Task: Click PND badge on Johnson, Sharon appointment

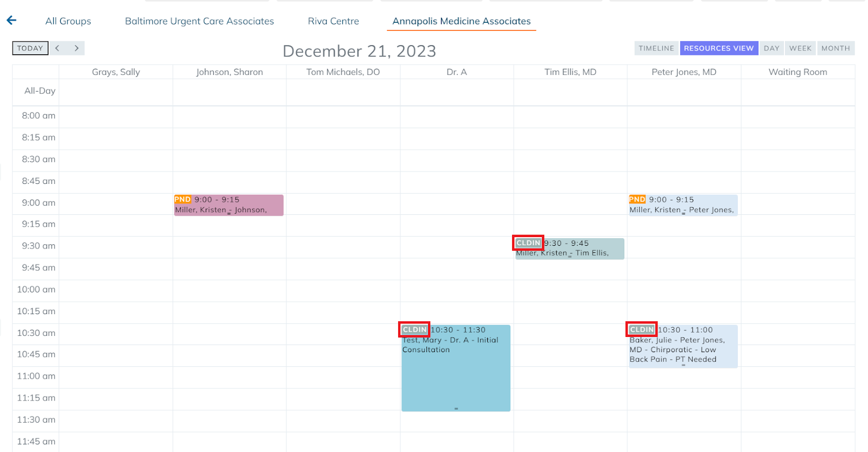Action: pos(182,200)
